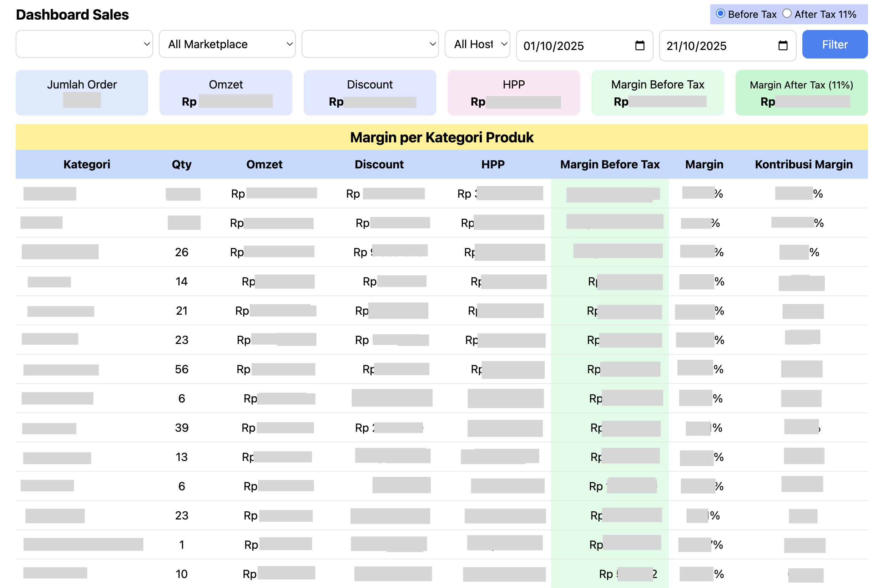Viewport: 878px width, 588px height.
Task: Select the Margin Before Tax card
Action: [657, 92]
